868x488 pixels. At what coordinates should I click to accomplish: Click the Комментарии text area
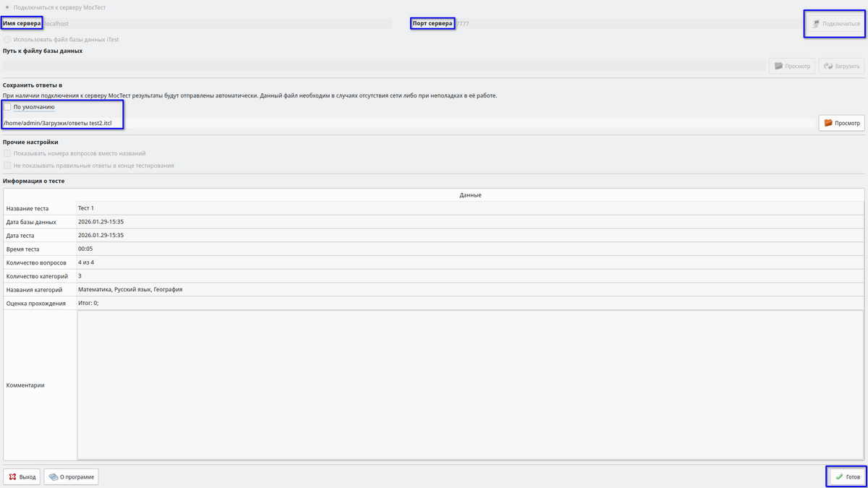click(x=470, y=385)
